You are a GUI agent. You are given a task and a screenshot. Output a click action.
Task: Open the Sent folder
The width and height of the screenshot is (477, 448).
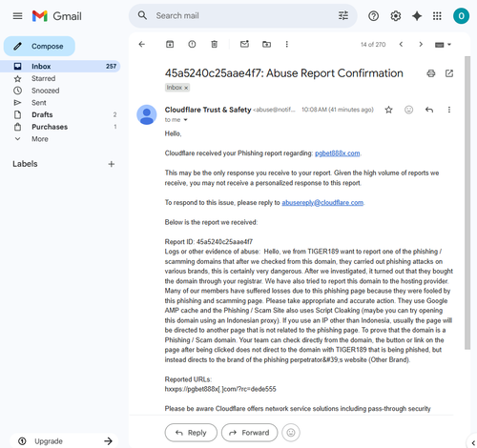[39, 103]
